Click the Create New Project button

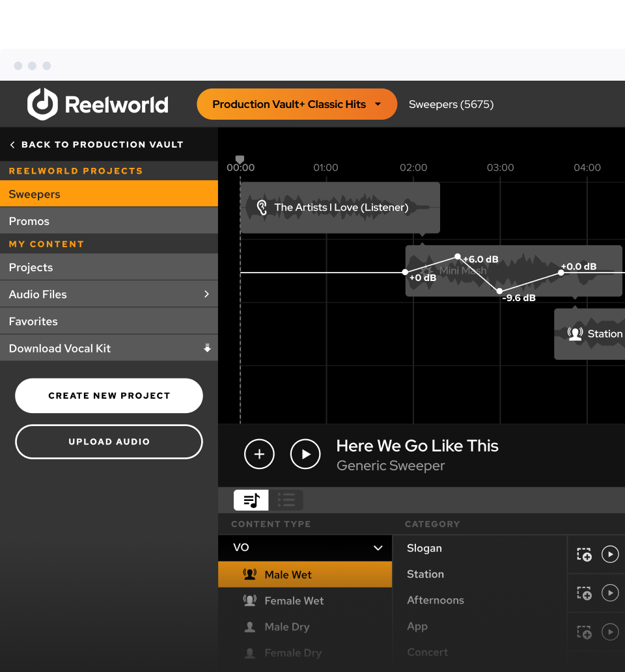(109, 396)
